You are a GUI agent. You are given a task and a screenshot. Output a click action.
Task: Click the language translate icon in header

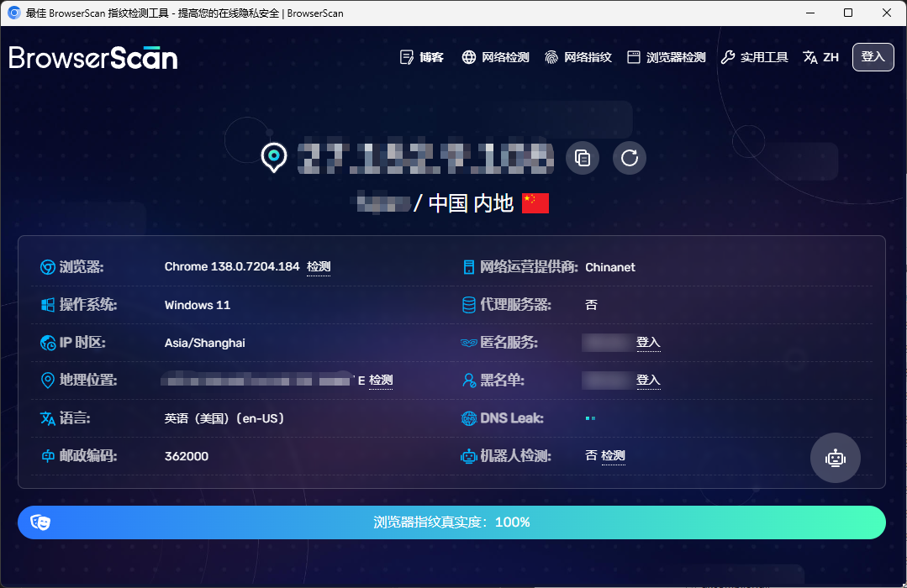click(809, 57)
